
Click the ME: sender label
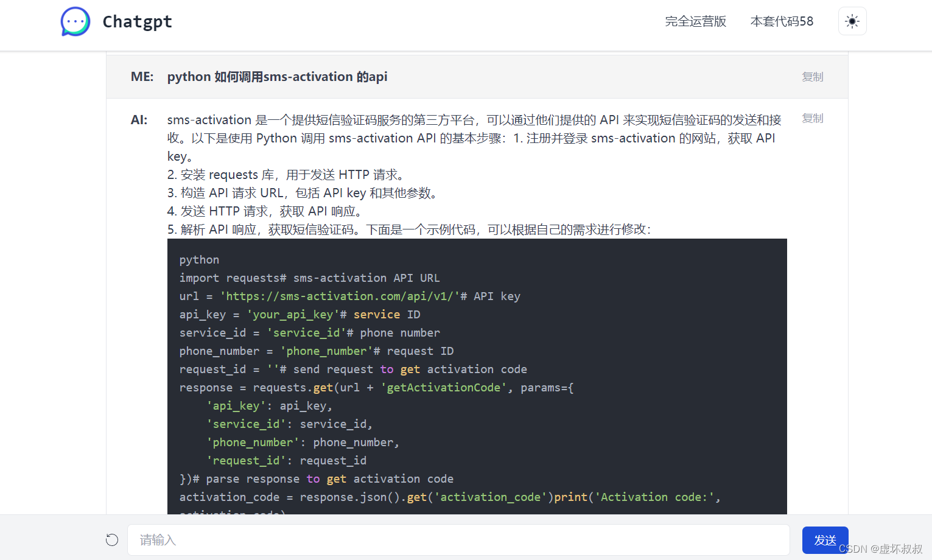click(142, 77)
